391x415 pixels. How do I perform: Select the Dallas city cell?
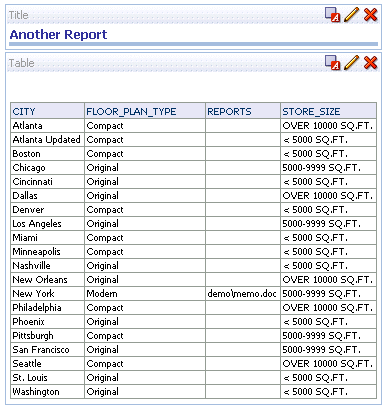pyautogui.click(x=47, y=196)
